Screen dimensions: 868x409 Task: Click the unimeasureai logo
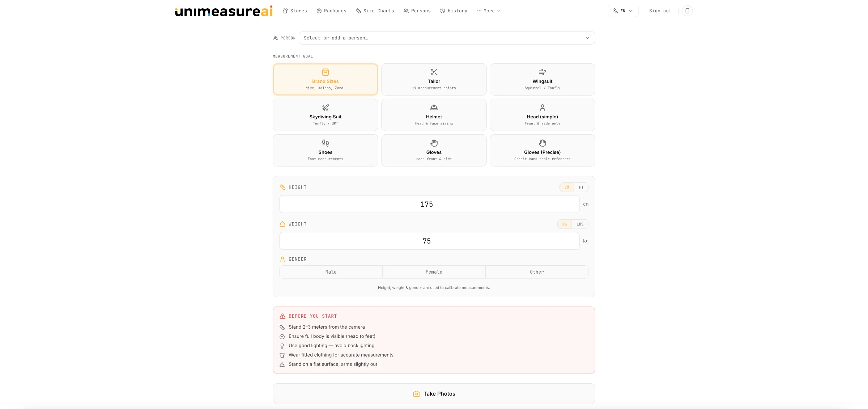pyautogui.click(x=224, y=11)
